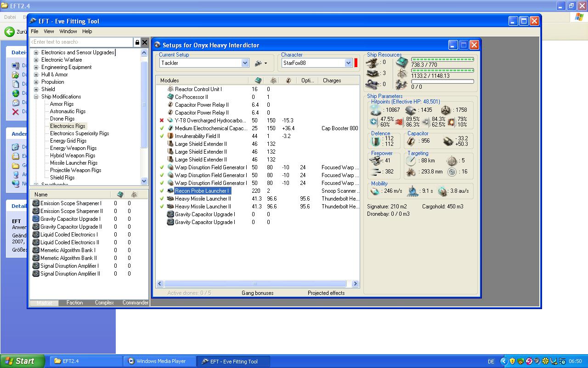Click the red character skill indicator swatch

[356, 63]
